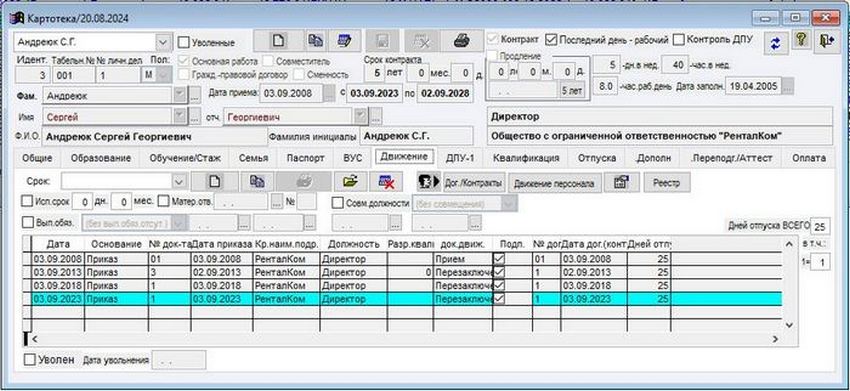850x391 pixels.
Task: Switch to the Обучение/Стаж tab
Action: (185, 158)
